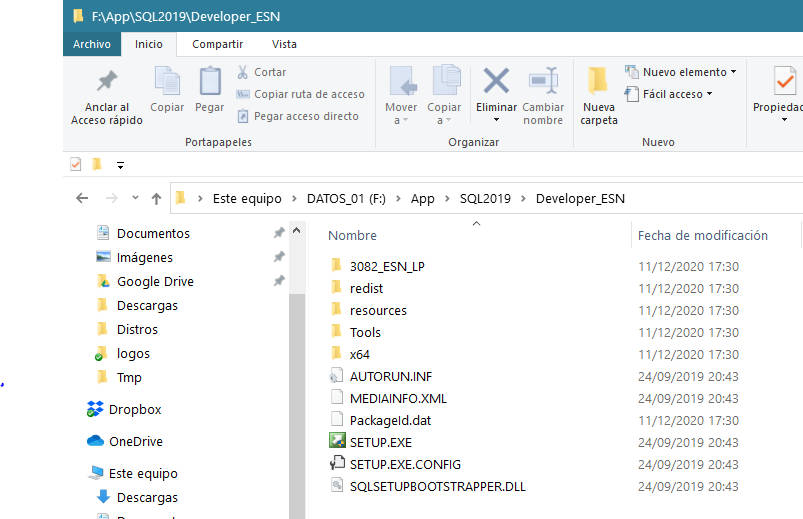The height and width of the screenshot is (519, 803).
Task: Switch to the Inicio ribbon tab
Action: click(149, 44)
